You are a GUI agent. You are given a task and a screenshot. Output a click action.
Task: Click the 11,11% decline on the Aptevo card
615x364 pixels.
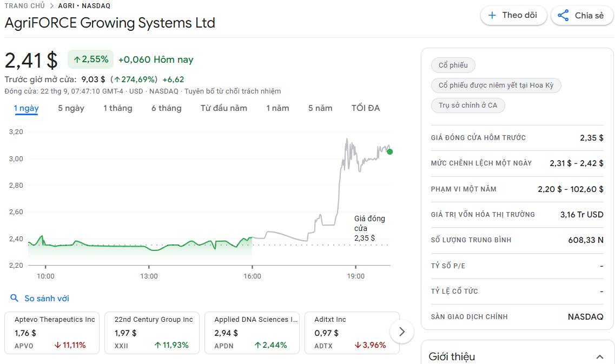click(70, 345)
